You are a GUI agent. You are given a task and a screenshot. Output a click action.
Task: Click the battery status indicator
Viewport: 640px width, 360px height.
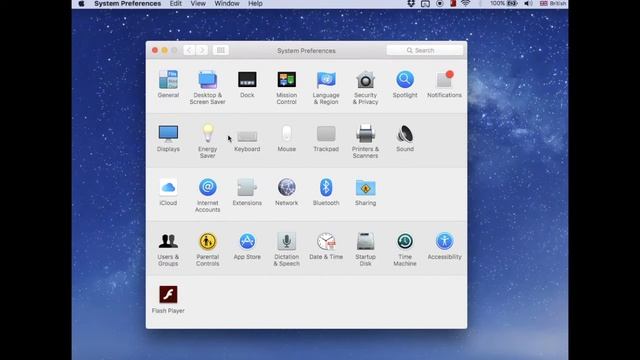[x=504, y=4]
